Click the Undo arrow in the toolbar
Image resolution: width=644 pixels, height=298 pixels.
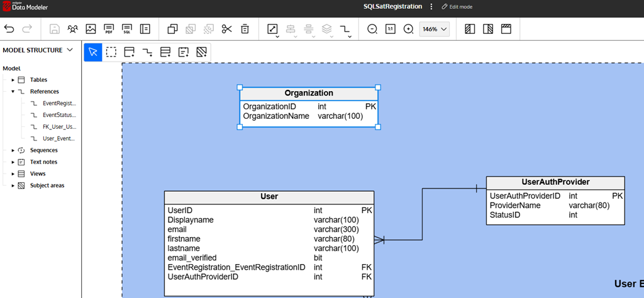coord(9,29)
